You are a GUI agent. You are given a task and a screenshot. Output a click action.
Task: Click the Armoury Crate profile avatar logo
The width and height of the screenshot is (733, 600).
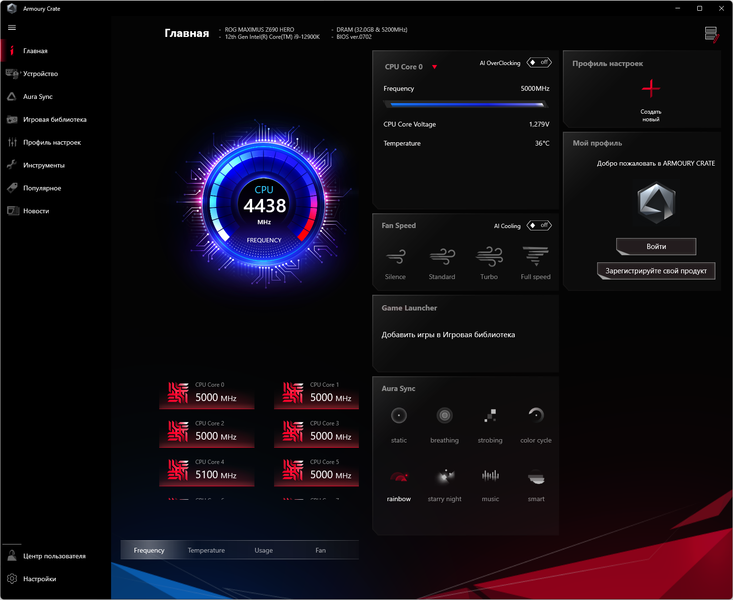coord(656,202)
